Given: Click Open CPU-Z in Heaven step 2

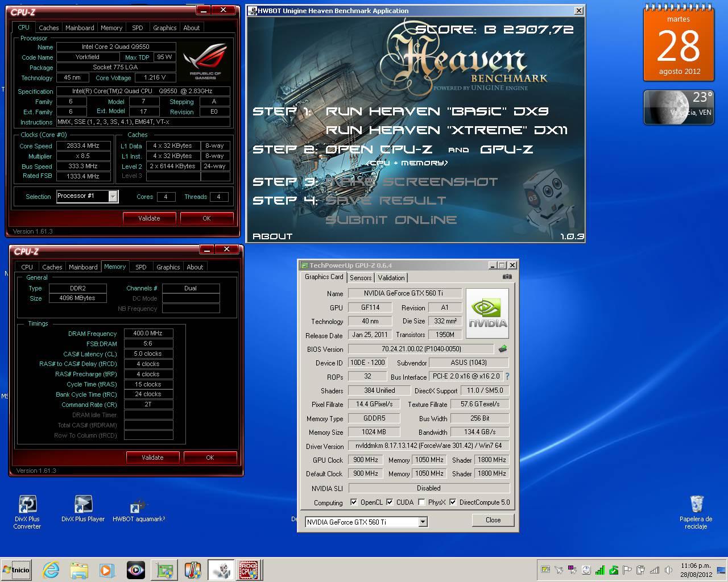Looking at the screenshot, I should (x=378, y=149).
